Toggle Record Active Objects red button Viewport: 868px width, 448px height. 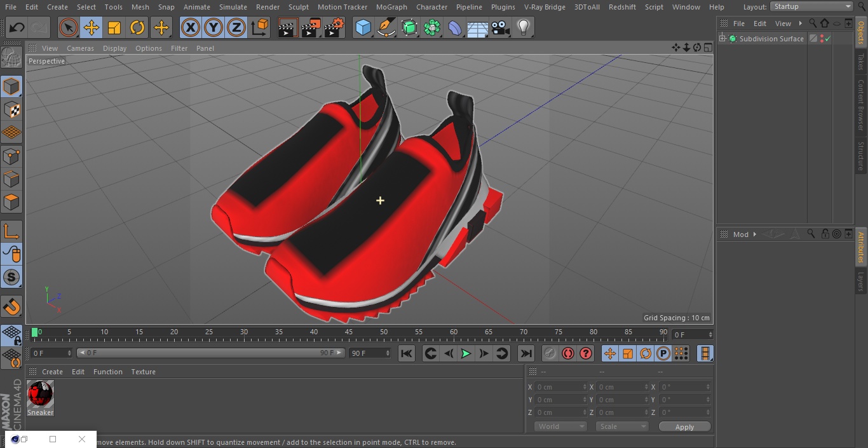click(550, 353)
